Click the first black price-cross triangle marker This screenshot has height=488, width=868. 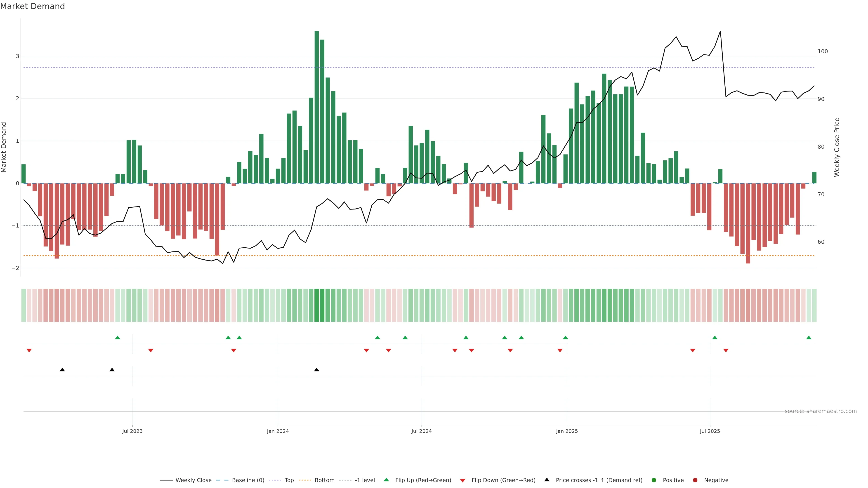tap(62, 370)
